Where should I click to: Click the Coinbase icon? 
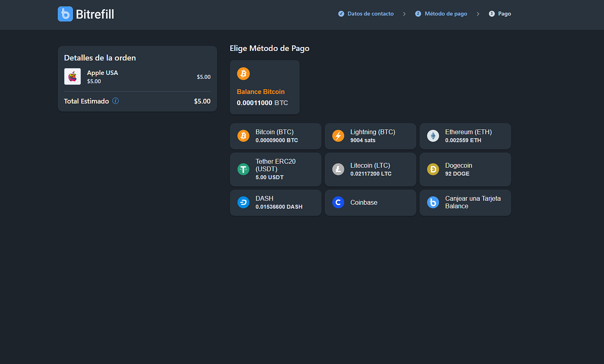click(x=338, y=202)
